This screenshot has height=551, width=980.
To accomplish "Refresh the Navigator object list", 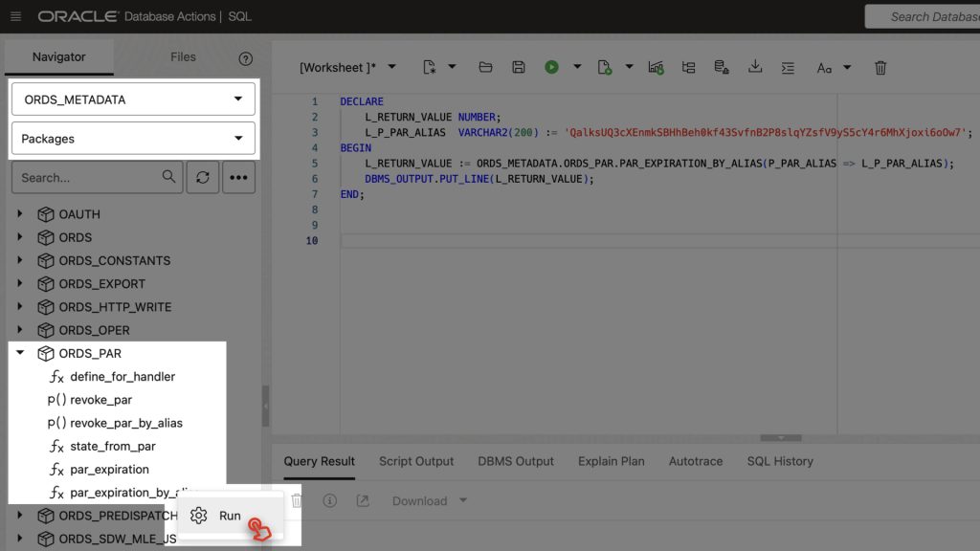I will [x=203, y=177].
